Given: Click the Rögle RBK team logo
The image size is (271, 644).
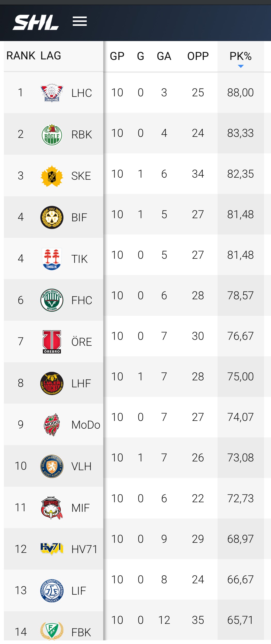Looking at the screenshot, I should pos(52,134).
